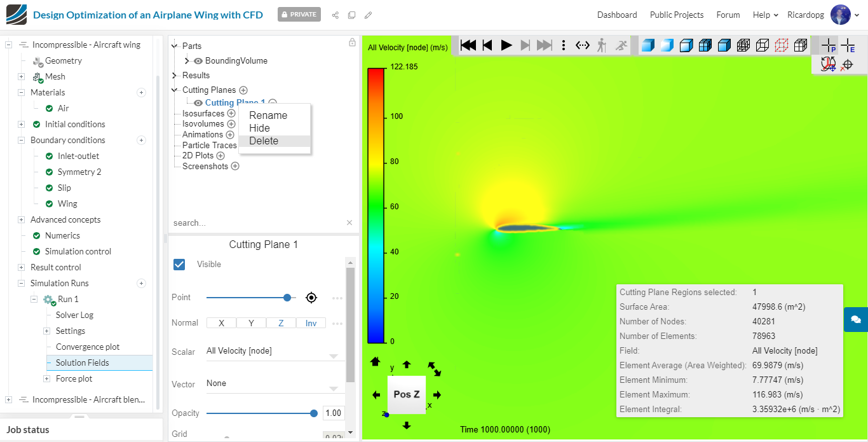Select Delete from the context menu

(x=275, y=141)
